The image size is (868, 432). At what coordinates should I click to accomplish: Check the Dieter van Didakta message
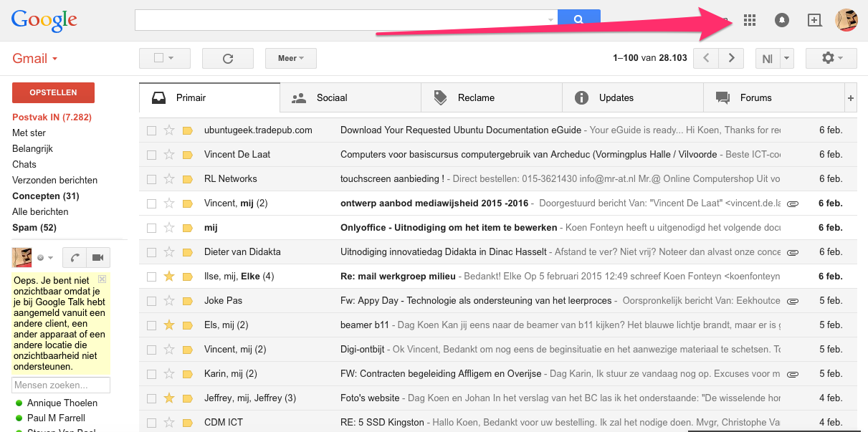(x=151, y=252)
